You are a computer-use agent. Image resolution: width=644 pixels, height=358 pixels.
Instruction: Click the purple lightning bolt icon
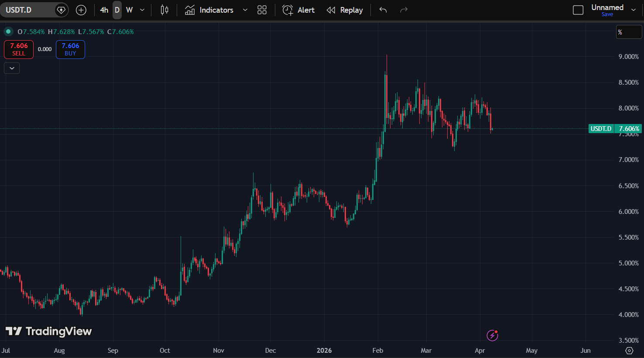pyautogui.click(x=493, y=335)
